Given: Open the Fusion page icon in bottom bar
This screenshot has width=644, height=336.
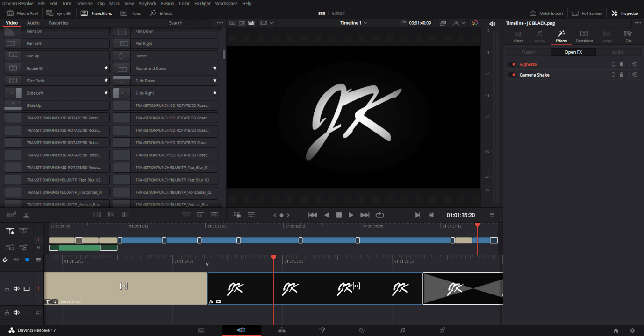Looking at the screenshot, I should tap(322, 330).
